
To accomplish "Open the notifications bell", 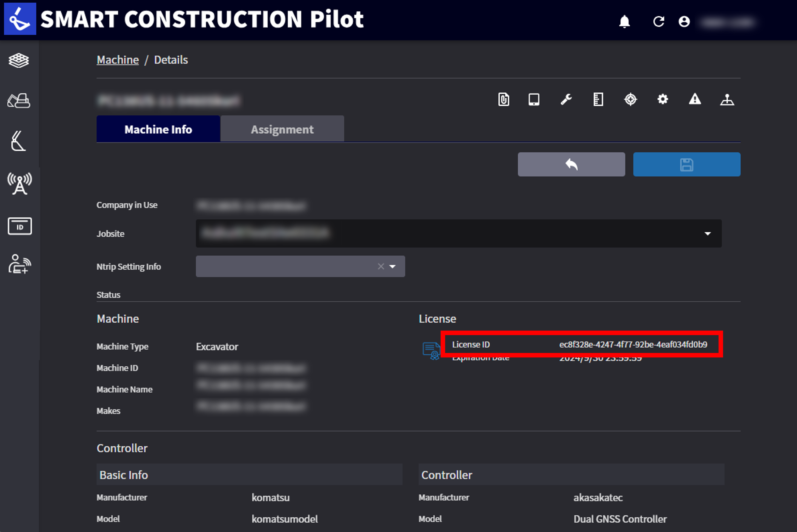I will tap(624, 22).
